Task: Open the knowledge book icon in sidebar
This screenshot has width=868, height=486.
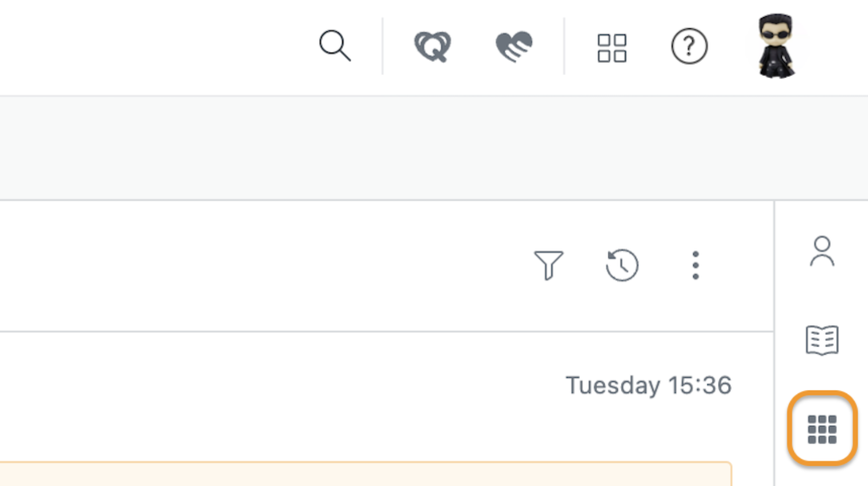Action: coord(822,340)
